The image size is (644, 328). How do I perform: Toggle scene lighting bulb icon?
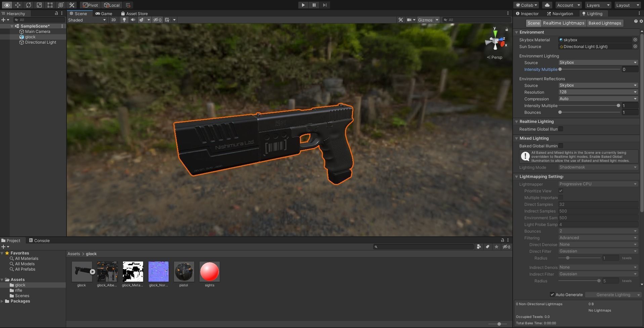click(x=124, y=20)
